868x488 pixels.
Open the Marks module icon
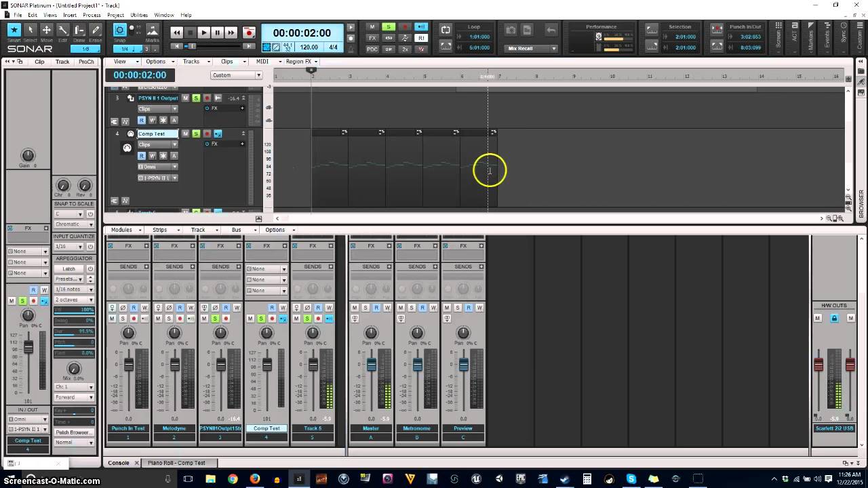[x=153, y=30]
